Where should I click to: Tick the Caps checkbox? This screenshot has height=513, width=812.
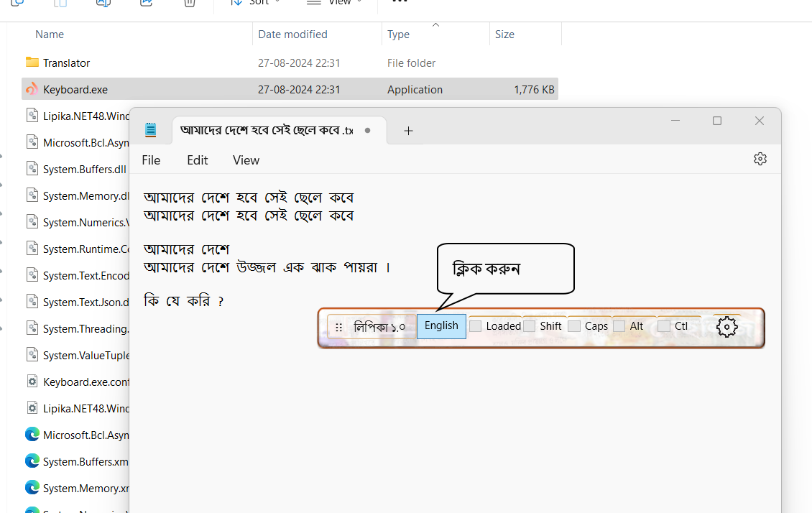(x=574, y=326)
